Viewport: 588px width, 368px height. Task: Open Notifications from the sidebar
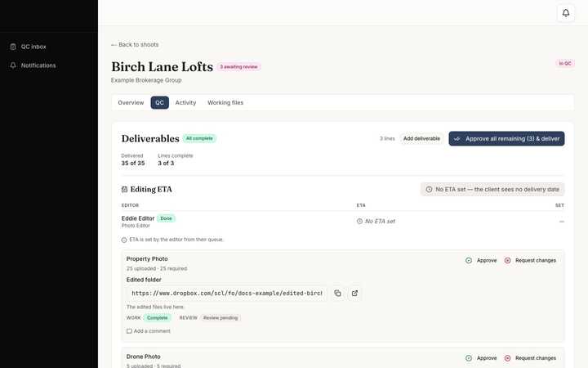[x=38, y=65]
